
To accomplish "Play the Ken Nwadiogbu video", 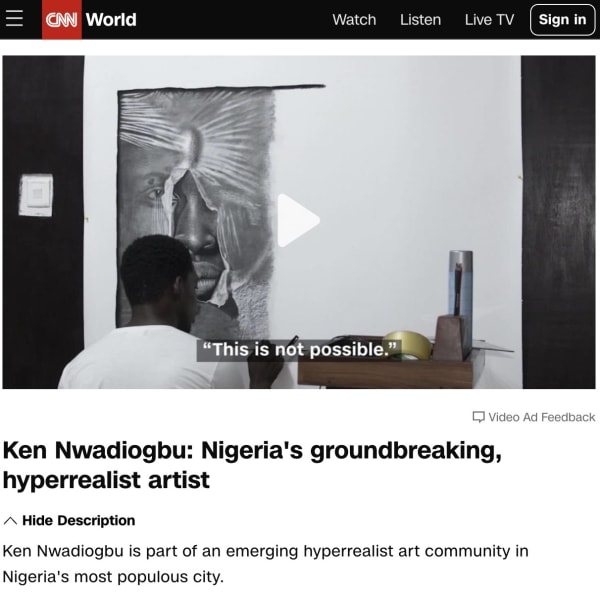I will (x=298, y=221).
